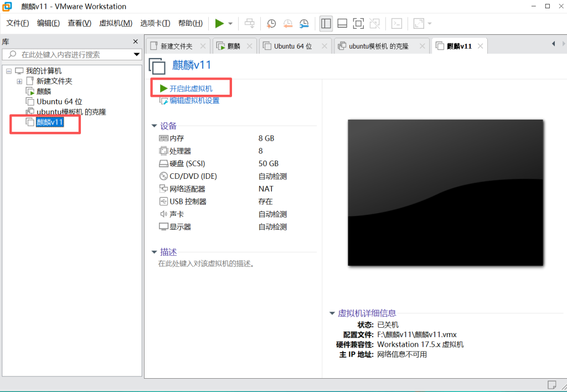Screen dimensions: 567x392
Task: Toggle the library sidebar view icon
Action: pos(326,23)
